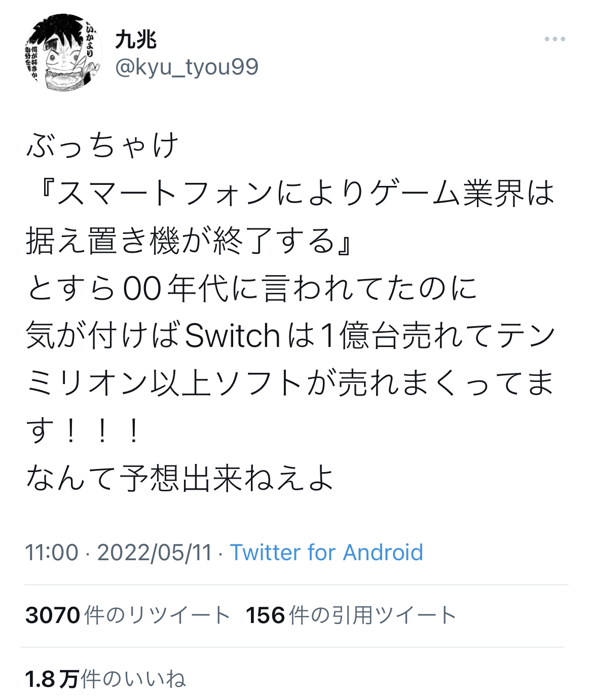Screen dimensions: 593x700
Task: Click the opening line ぶっちゃけ
Action: click(102, 145)
